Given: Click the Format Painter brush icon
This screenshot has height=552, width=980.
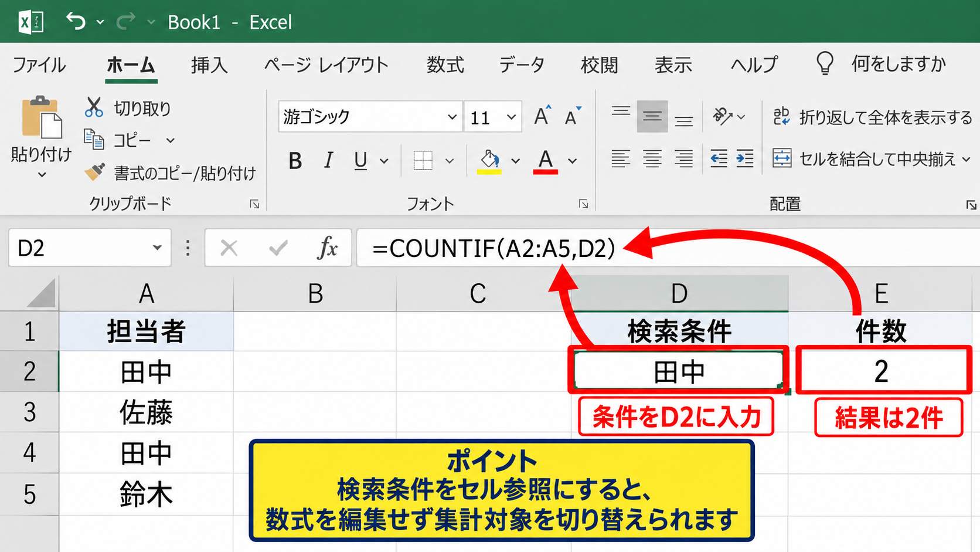Looking at the screenshot, I should click(x=94, y=172).
